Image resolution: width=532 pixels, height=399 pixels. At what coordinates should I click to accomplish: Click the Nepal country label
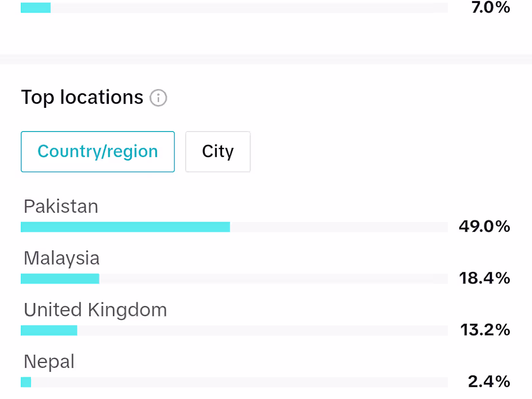tap(49, 362)
